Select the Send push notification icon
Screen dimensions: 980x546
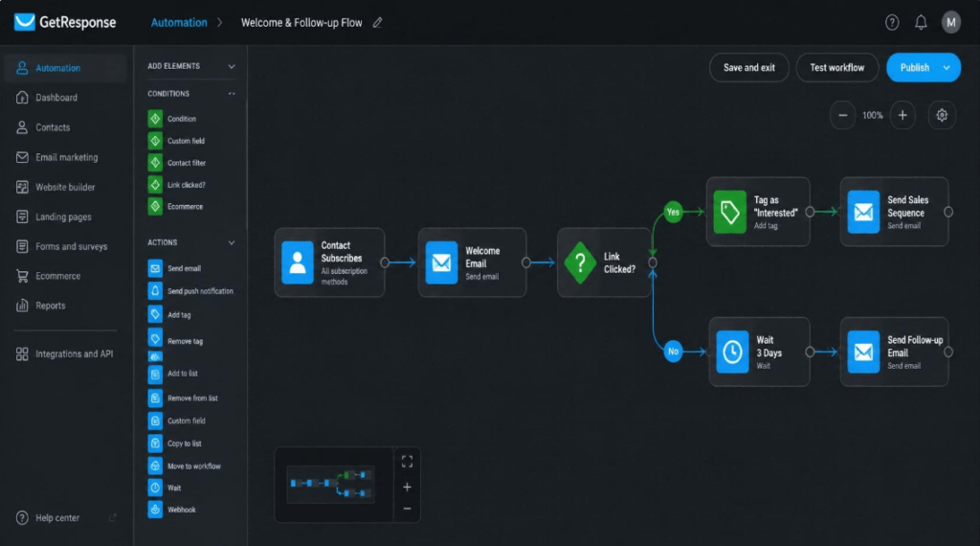coord(155,291)
